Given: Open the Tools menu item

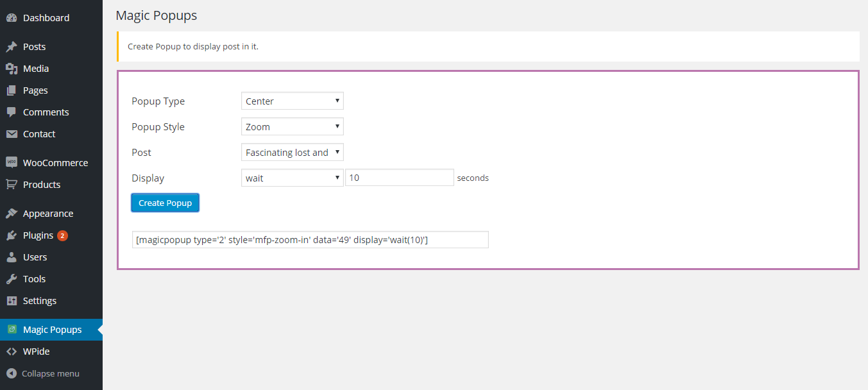Looking at the screenshot, I should coord(51,279).
